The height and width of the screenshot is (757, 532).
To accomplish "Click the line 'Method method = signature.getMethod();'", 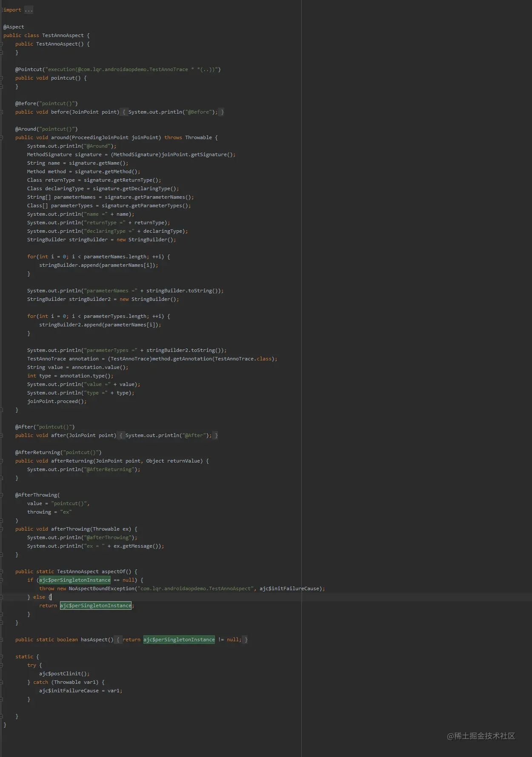I will [83, 171].
